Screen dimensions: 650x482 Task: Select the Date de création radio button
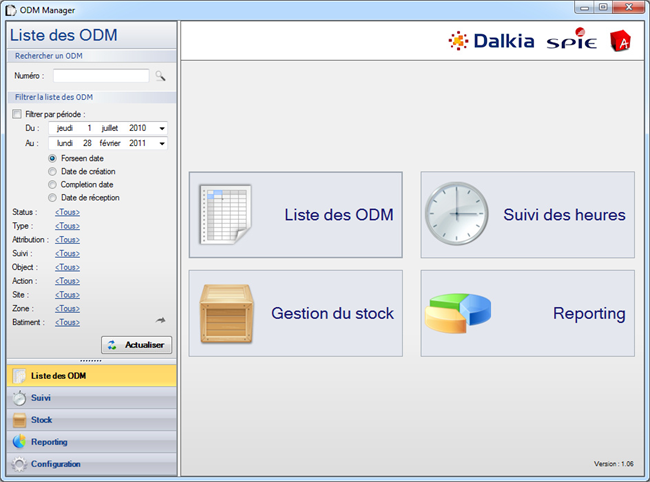point(53,172)
